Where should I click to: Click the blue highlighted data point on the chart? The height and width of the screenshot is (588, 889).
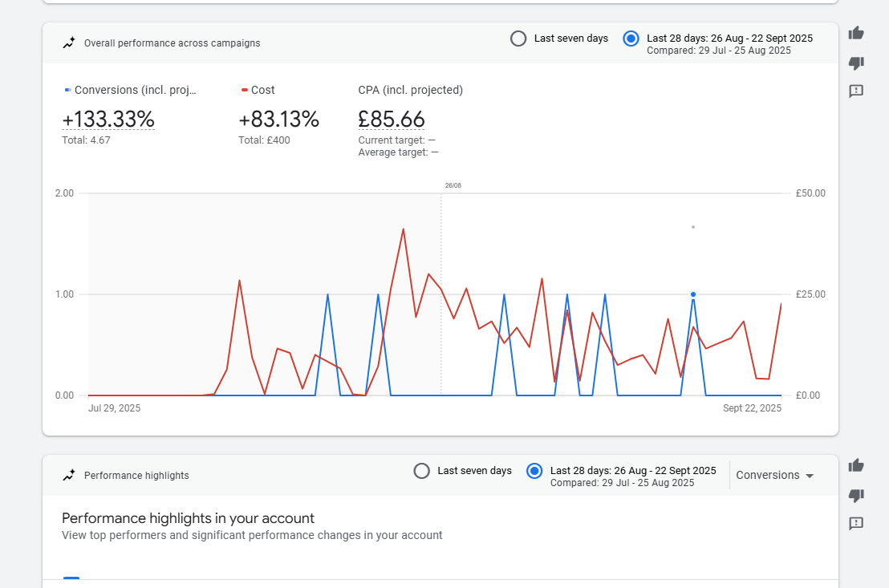692,294
